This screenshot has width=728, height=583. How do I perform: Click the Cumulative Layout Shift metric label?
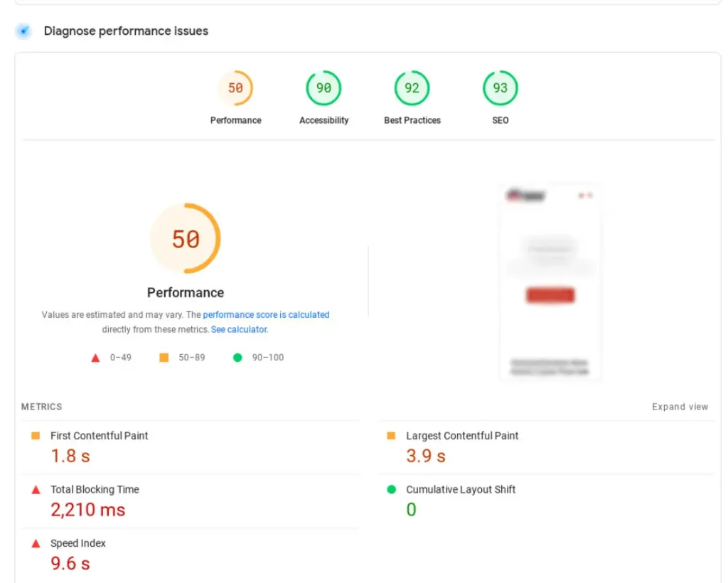(461, 490)
